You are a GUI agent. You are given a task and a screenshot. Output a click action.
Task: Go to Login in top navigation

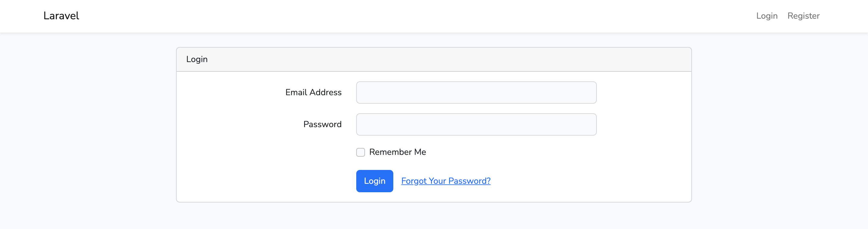pos(766,16)
